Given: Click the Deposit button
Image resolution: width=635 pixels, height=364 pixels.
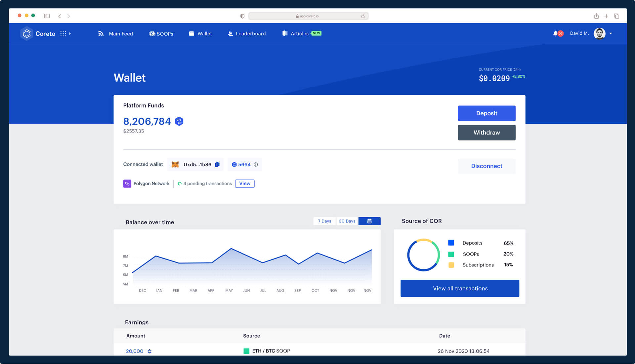Looking at the screenshot, I should tap(487, 113).
